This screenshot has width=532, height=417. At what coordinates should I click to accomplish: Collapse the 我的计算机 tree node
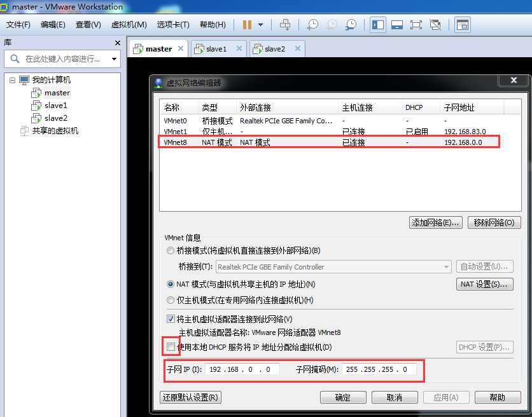[x=12, y=80]
